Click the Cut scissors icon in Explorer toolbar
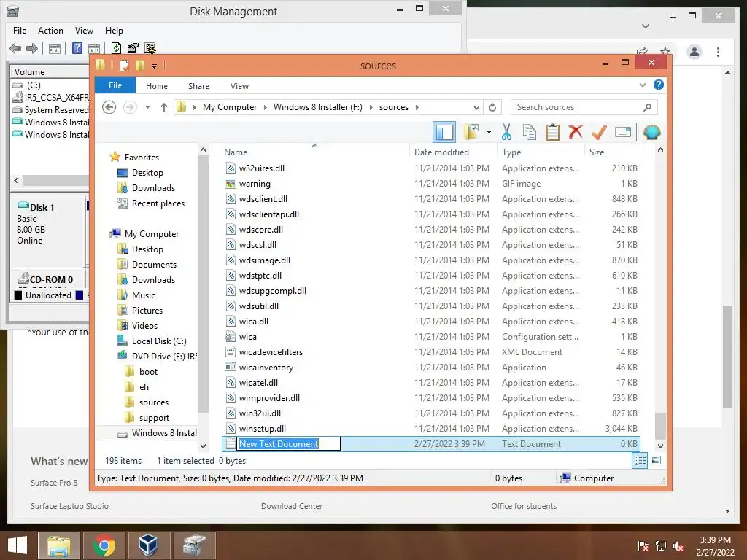 pyautogui.click(x=506, y=132)
